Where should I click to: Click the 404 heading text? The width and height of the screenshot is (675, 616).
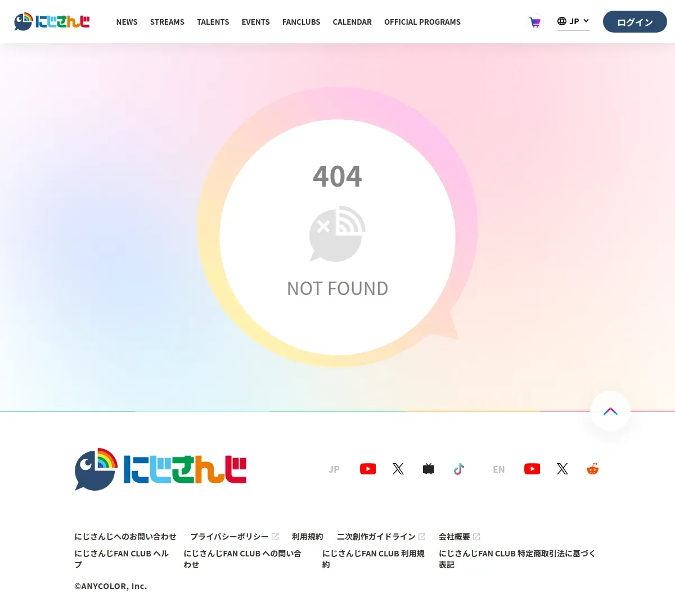337,176
